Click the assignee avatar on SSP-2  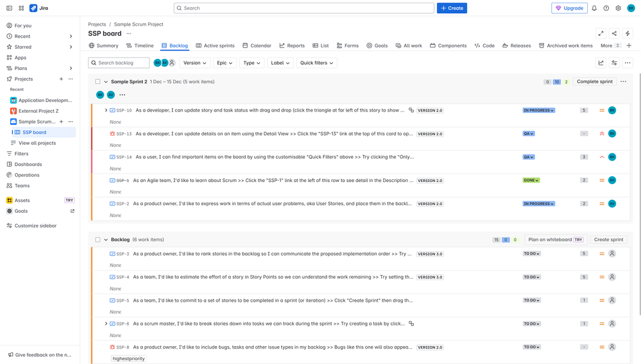pos(612,204)
